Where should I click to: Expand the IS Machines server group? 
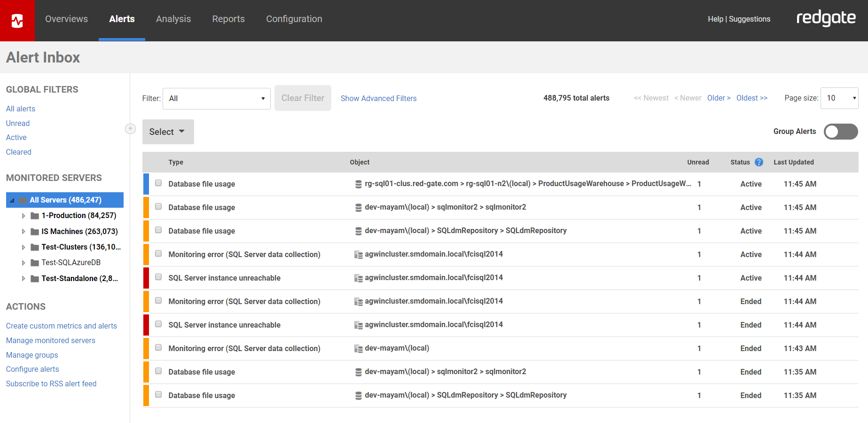[x=23, y=232]
